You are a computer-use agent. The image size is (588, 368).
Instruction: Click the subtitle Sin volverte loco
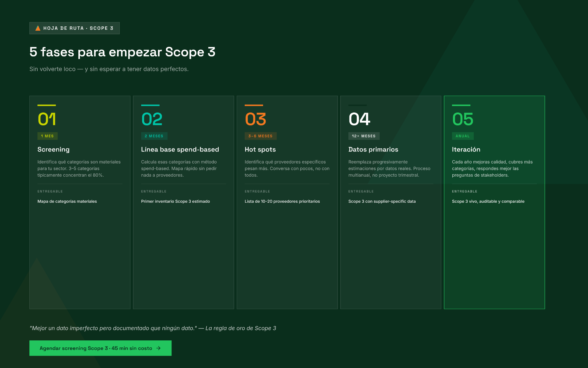point(109,69)
